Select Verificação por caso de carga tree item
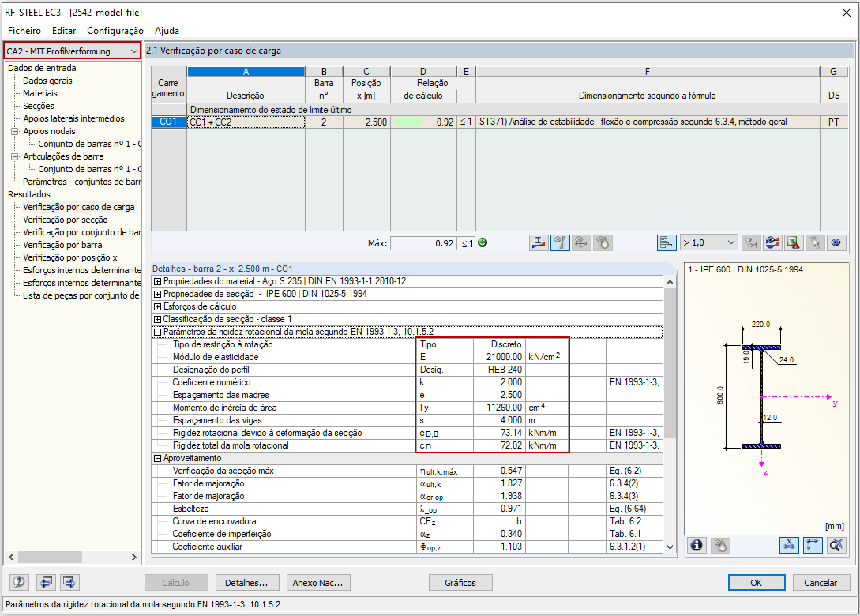 coord(78,207)
